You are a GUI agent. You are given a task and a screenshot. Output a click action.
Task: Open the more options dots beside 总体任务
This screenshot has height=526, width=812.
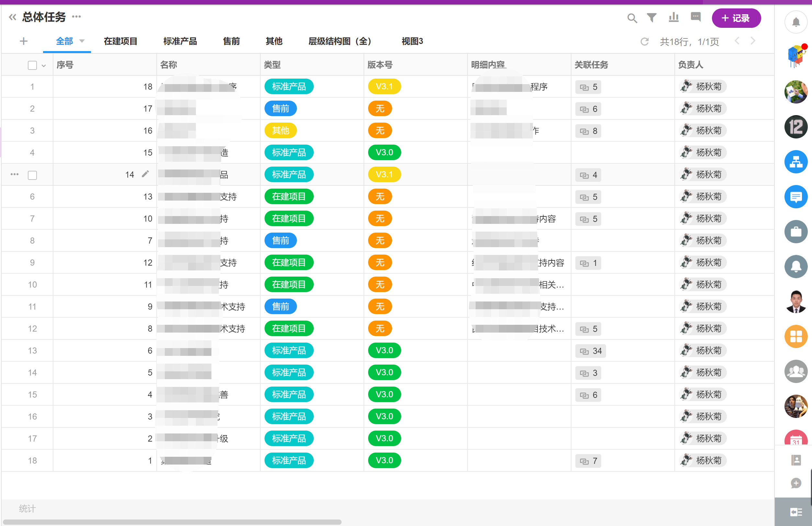coord(76,17)
